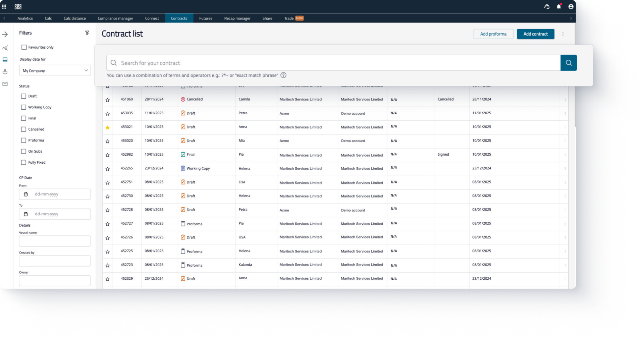644x338 pixels.
Task: Star contract 452982
Action: (x=107, y=155)
